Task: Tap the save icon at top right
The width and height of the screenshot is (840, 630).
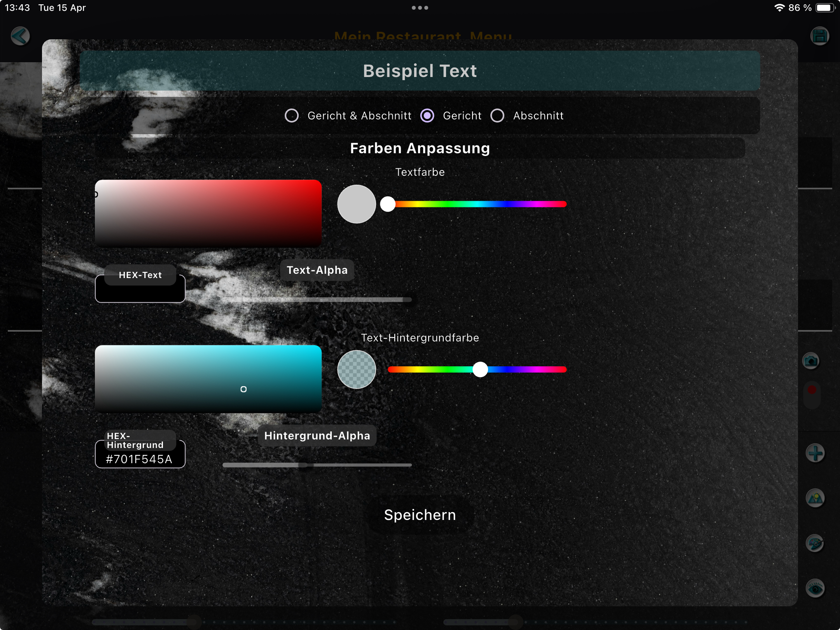Action: [x=821, y=35]
